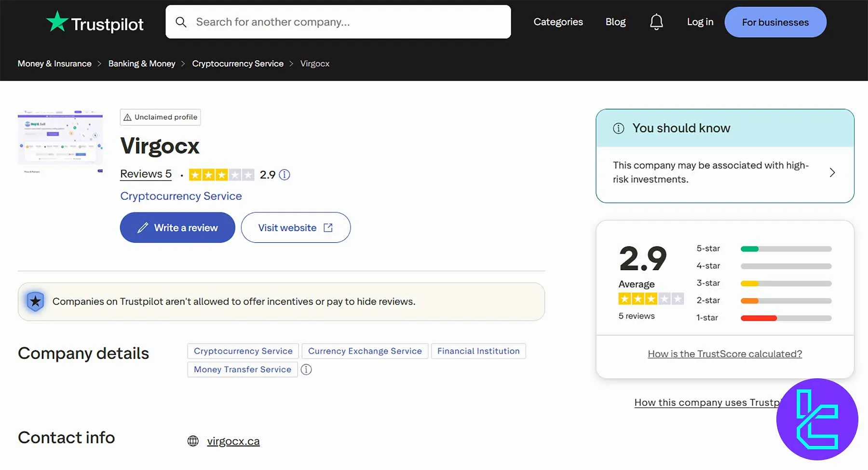Click the info icon beside the 2.9 rating
The width and height of the screenshot is (868, 470).
point(285,175)
